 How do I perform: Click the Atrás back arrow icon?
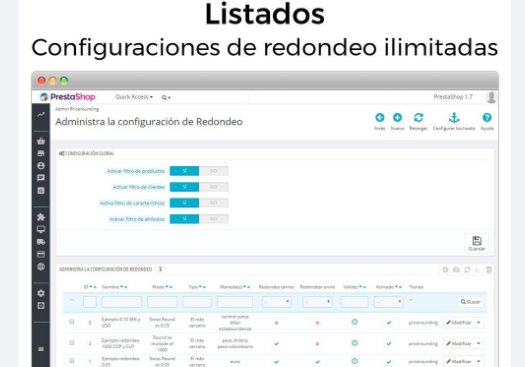[379, 118]
